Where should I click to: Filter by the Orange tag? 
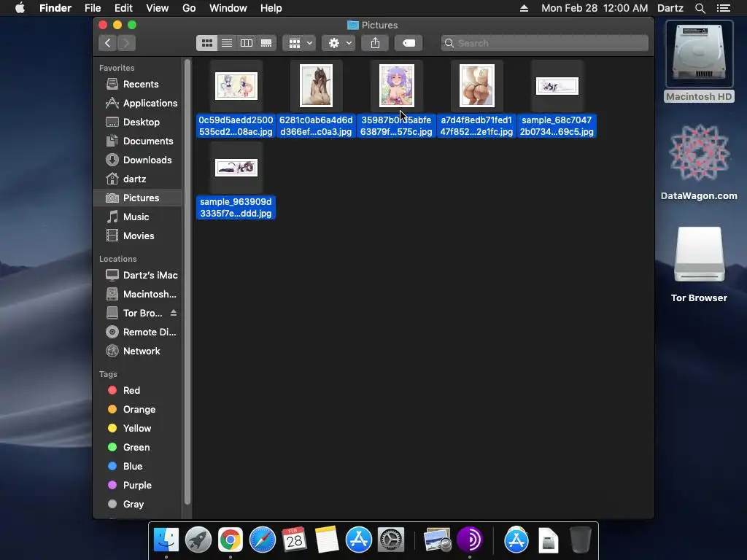(138, 410)
